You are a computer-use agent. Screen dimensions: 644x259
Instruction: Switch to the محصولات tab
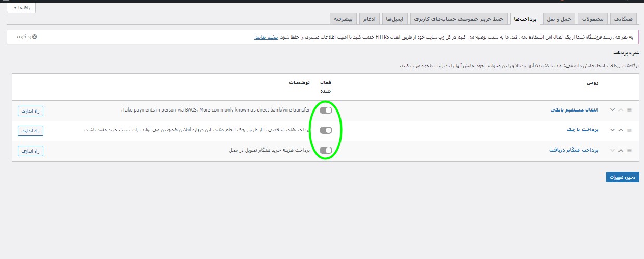[x=592, y=19]
